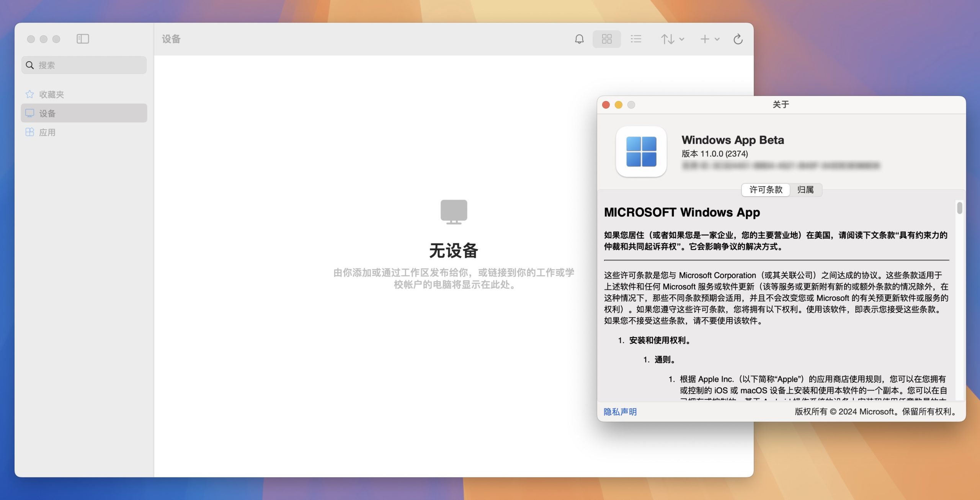This screenshot has height=500, width=980.
Task: Click the 安装和使用权利 list item
Action: (x=660, y=340)
